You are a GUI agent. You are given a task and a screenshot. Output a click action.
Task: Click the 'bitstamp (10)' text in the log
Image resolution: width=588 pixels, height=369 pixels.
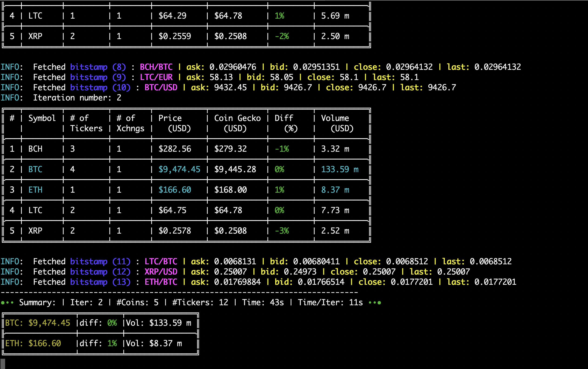click(x=100, y=87)
